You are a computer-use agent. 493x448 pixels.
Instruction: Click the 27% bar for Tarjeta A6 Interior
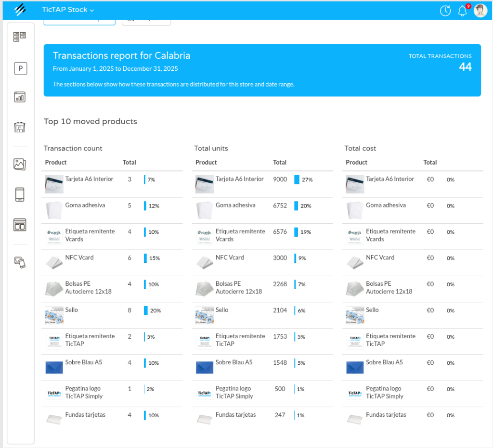(x=297, y=179)
